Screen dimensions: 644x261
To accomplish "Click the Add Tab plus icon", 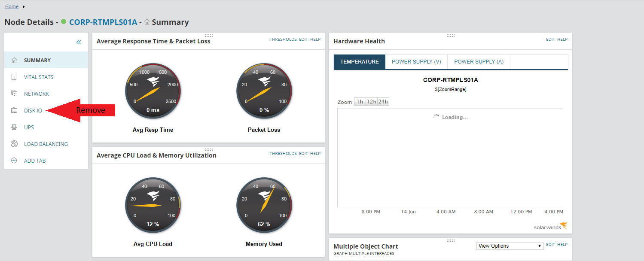I will pyautogui.click(x=14, y=161).
